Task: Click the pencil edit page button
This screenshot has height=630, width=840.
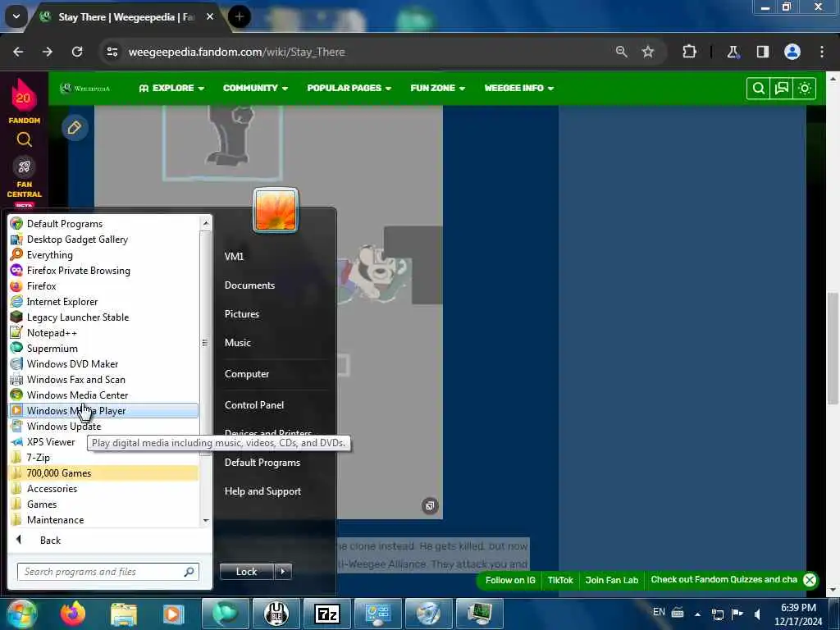Action: click(75, 127)
